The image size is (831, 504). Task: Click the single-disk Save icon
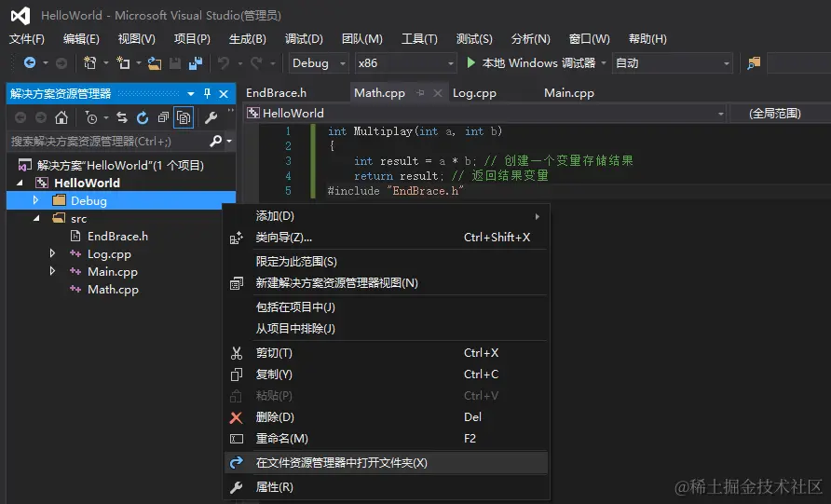(175, 63)
